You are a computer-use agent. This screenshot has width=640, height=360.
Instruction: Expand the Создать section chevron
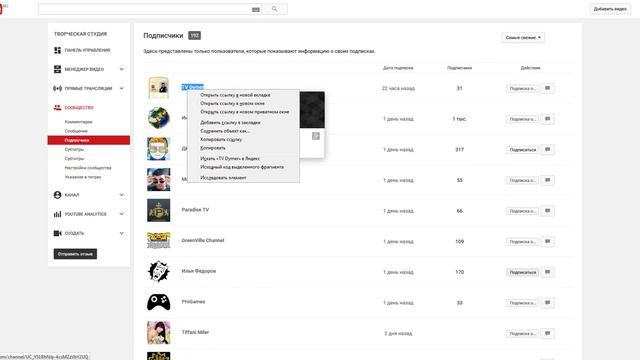(x=121, y=233)
